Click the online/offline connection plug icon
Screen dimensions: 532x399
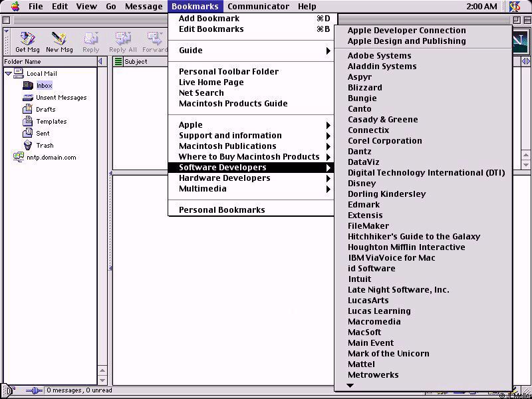coord(35,390)
